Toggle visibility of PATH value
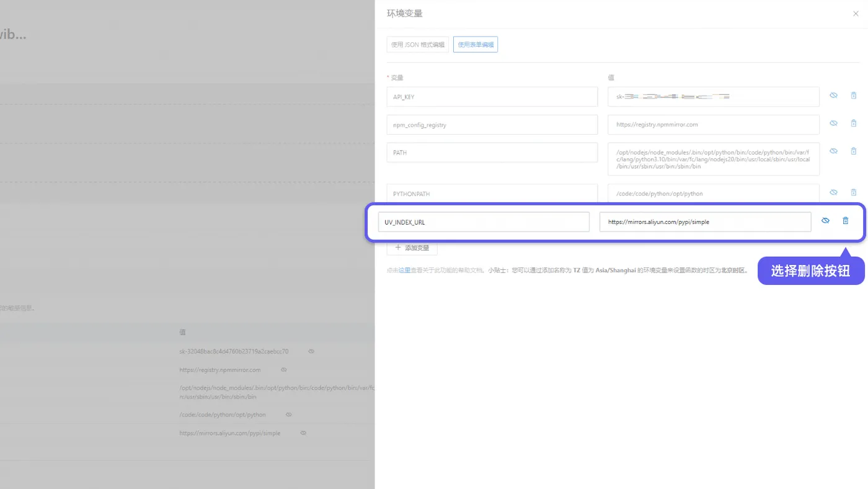Screen dimensions: 868x489 click(x=834, y=151)
